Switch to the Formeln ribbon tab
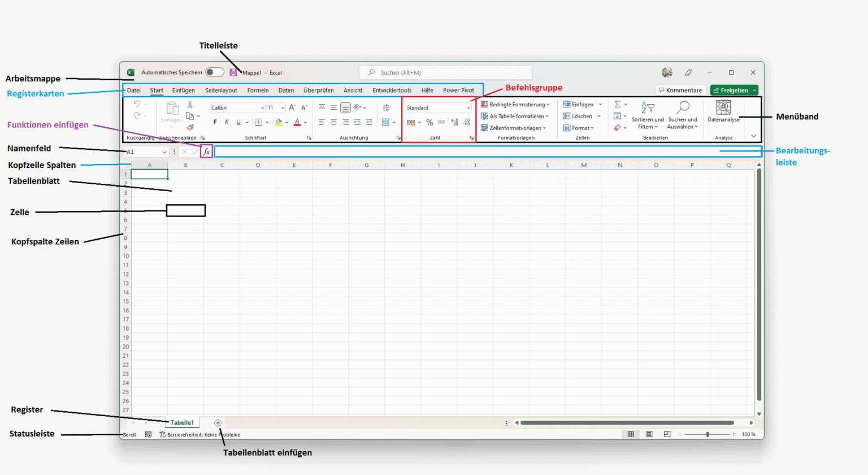This screenshot has width=868, height=475. tap(258, 90)
